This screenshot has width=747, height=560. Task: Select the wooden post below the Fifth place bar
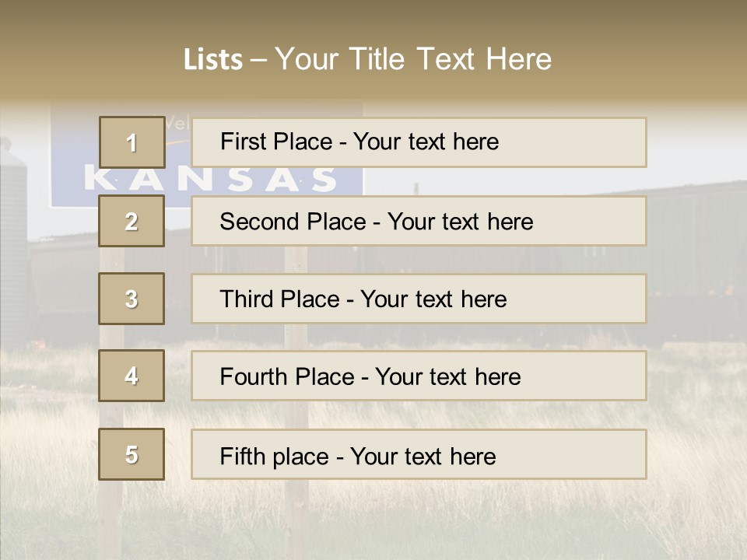click(x=296, y=519)
